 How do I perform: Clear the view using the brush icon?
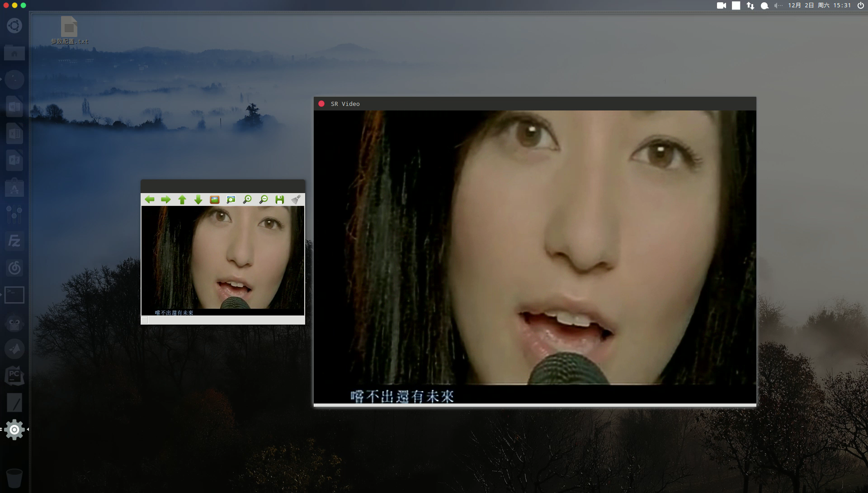[296, 199]
